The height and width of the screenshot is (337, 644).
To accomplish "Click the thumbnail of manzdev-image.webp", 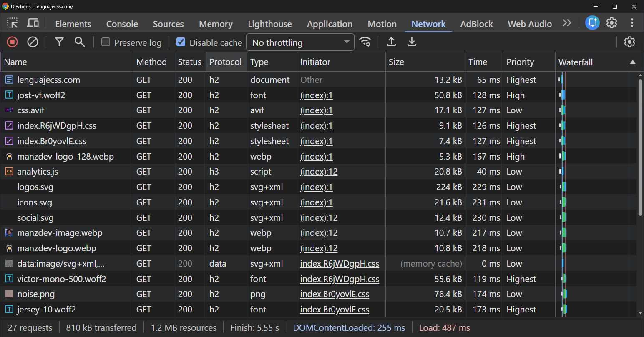I will pos(9,232).
